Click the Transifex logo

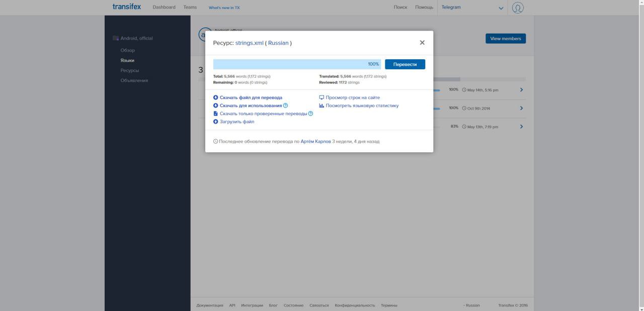[x=127, y=7]
